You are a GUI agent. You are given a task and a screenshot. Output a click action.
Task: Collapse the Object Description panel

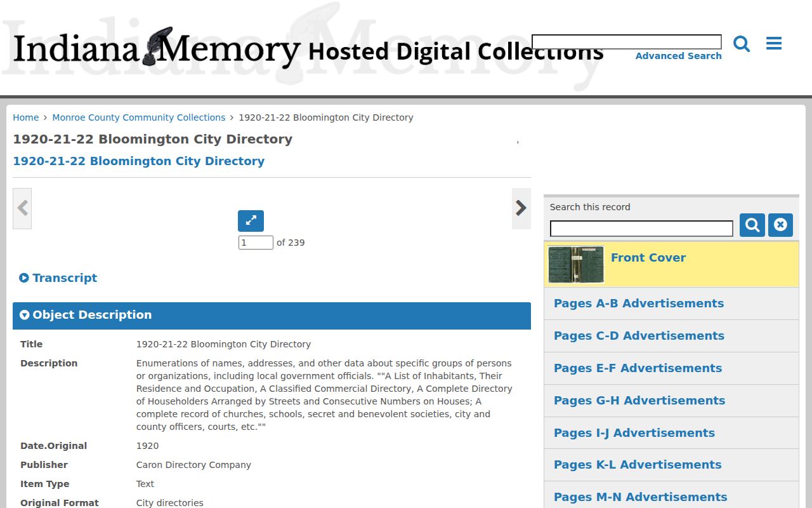click(x=272, y=316)
